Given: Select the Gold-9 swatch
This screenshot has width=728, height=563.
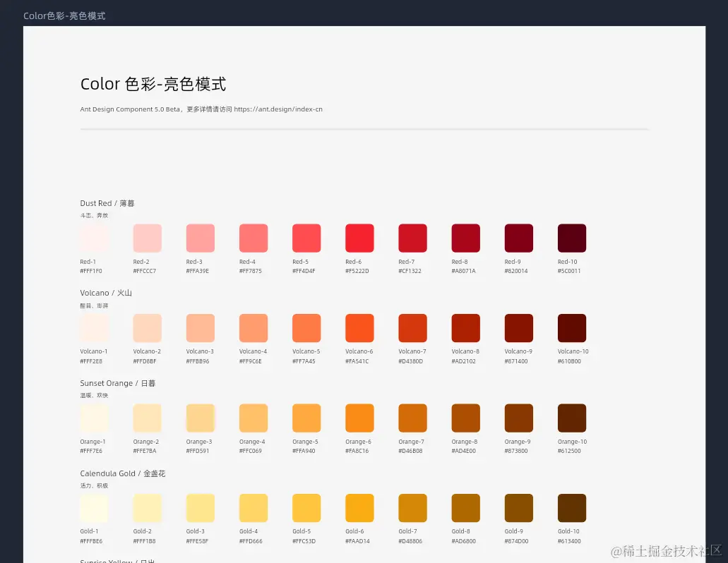Looking at the screenshot, I should (518, 508).
